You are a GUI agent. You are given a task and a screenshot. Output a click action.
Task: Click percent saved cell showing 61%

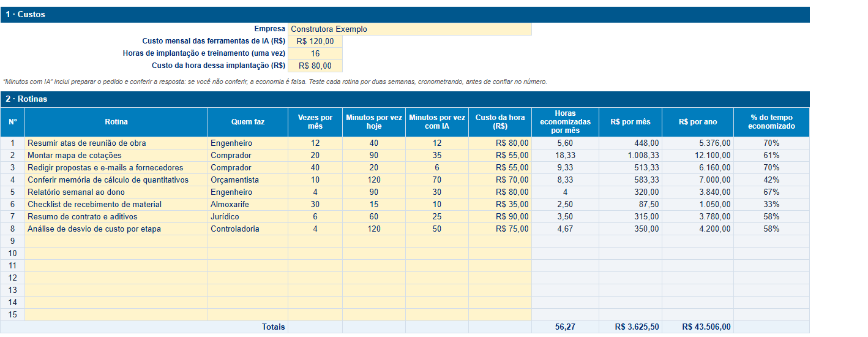click(771, 155)
